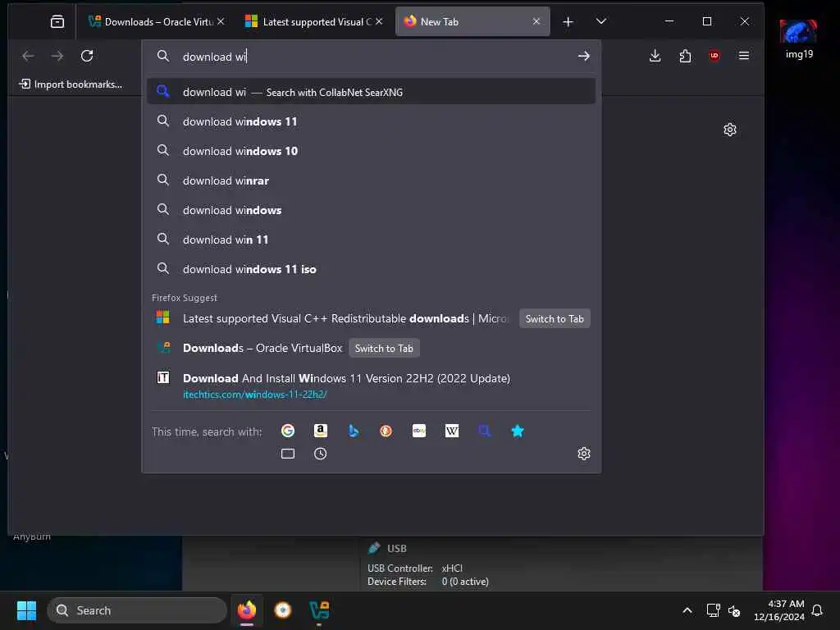This screenshot has height=630, width=840.
Task: Click USB section heading in VirtualBox window
Action: [397, 549]
